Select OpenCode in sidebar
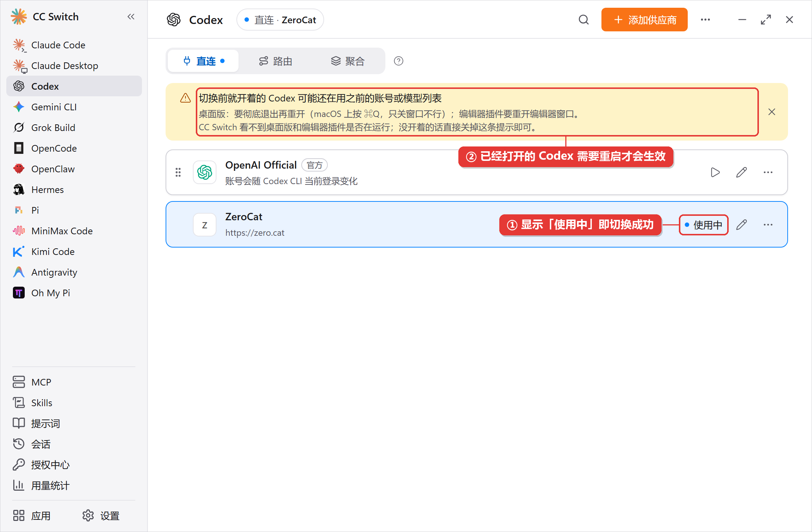812x532 pixels. tap(74, 148)
